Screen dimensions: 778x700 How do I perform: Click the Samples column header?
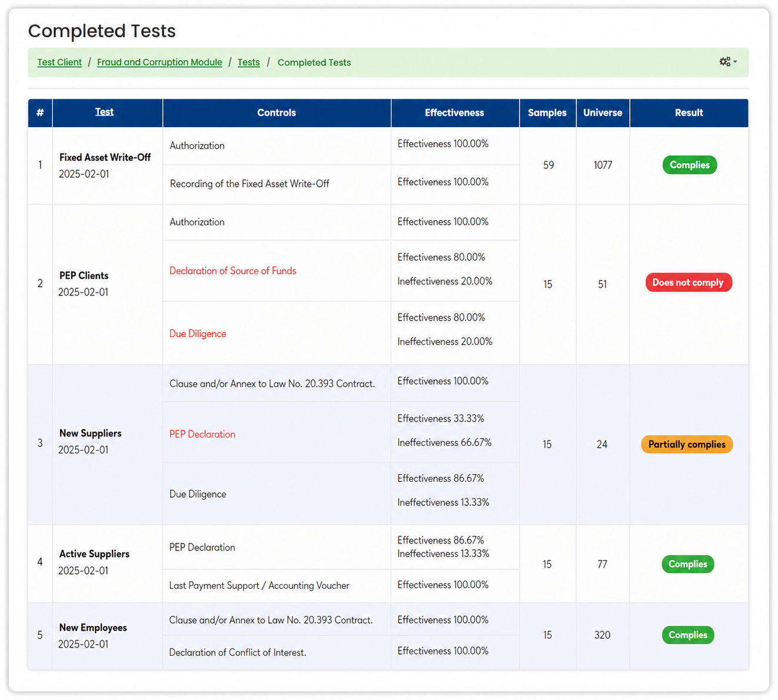[547, 112]
